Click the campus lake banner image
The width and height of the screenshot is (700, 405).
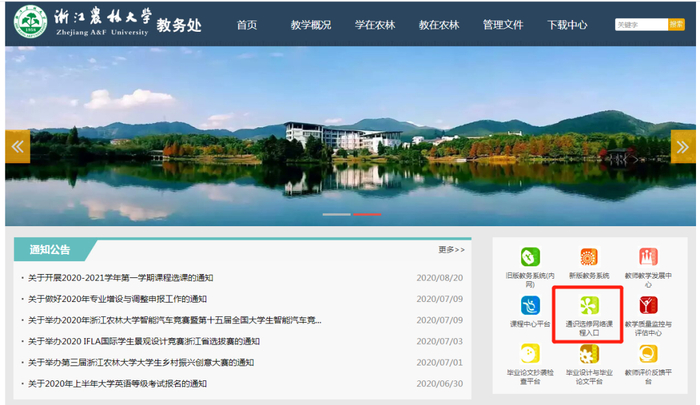tap(350, 136)
